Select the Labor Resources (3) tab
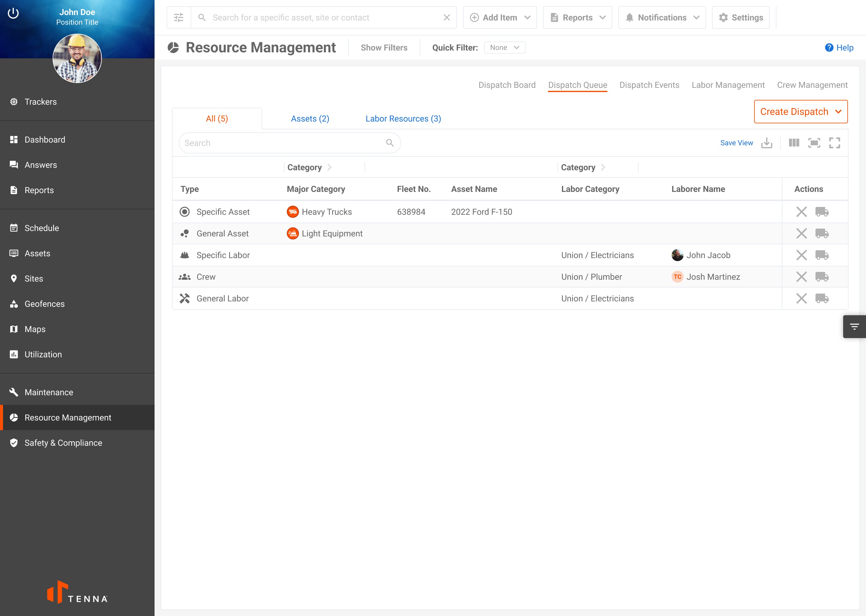The width and height of the screenshot is (866, 616). [403, 119]
